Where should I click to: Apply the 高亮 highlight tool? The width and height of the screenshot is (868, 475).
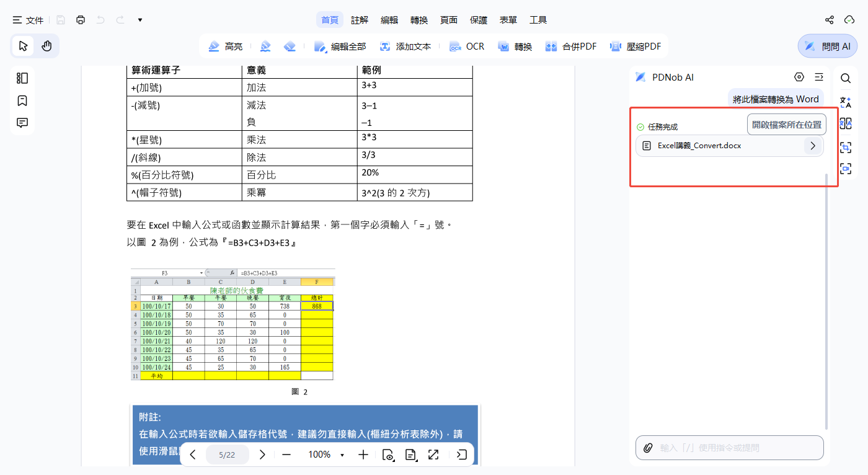point(226,47)
